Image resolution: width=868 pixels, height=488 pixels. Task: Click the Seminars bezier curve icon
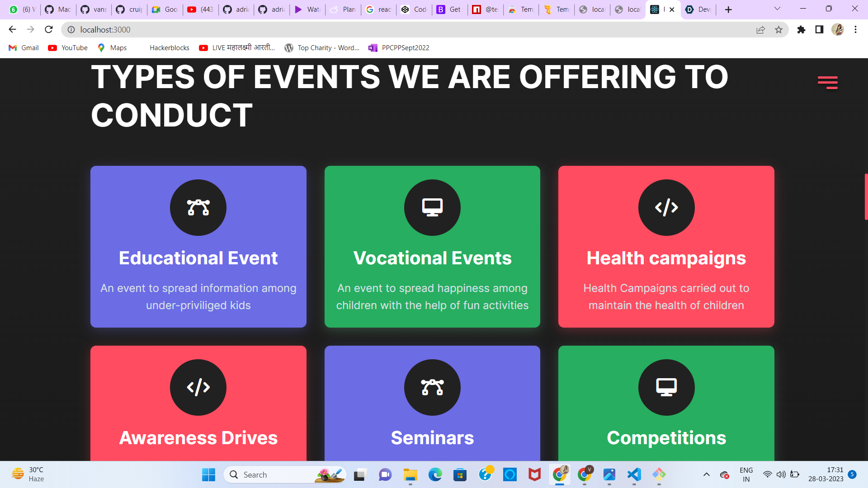pyautogui.click(x=432, y=387)
